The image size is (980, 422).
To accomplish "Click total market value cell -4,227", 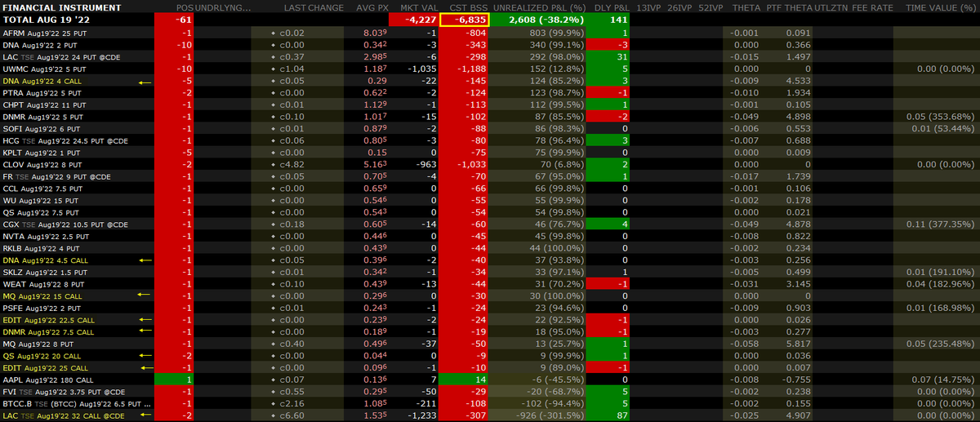I will point(414,19).
